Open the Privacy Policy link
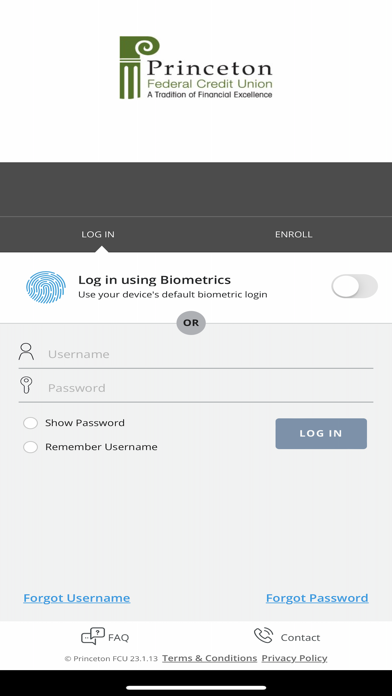 pyautogui.click(x=294, y=658)
